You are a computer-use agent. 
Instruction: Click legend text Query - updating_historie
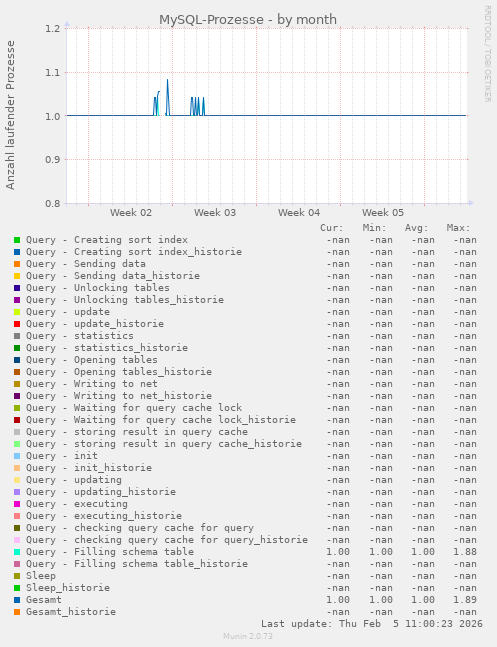pyautogui.click(x=101, y=492)
